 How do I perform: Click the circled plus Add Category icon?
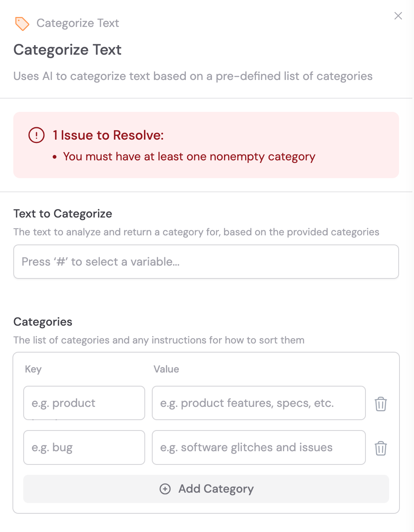tap(165, 489)
